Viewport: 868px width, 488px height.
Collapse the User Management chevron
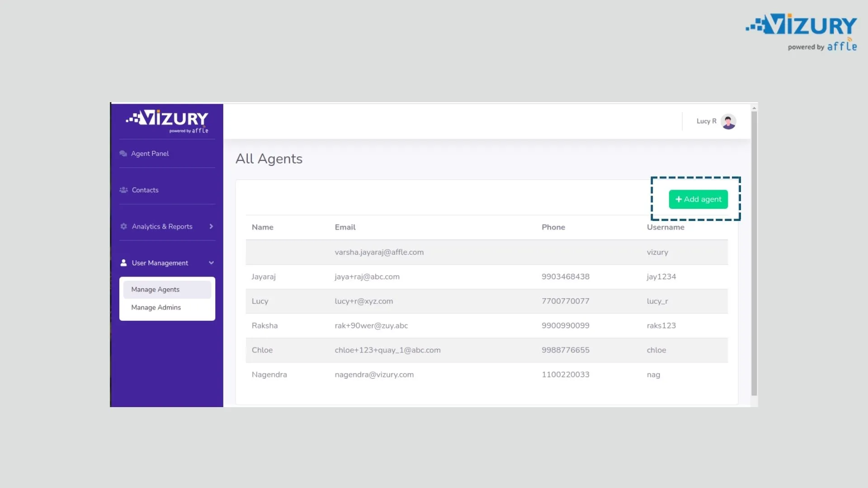[211, 263]
